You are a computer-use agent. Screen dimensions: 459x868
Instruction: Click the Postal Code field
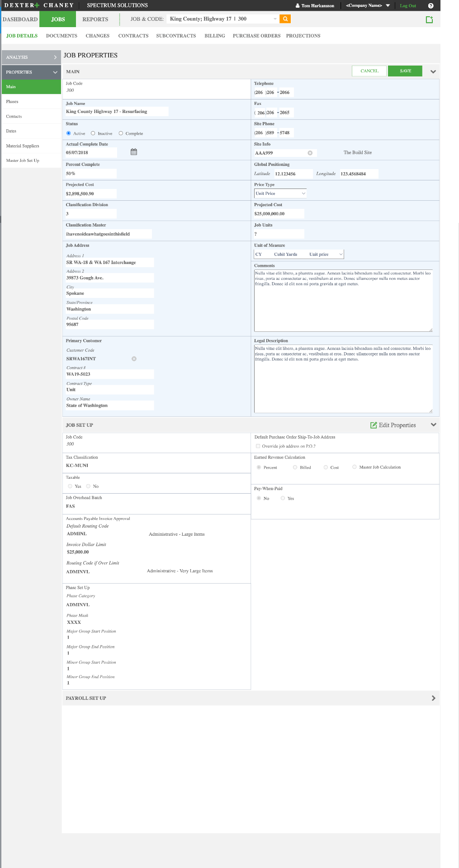[110, 325]
